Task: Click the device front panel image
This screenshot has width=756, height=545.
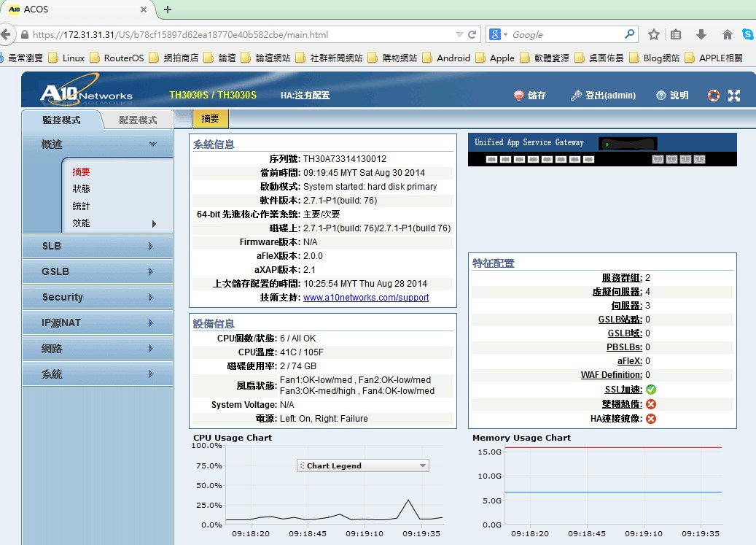Action: click(602, 150)
